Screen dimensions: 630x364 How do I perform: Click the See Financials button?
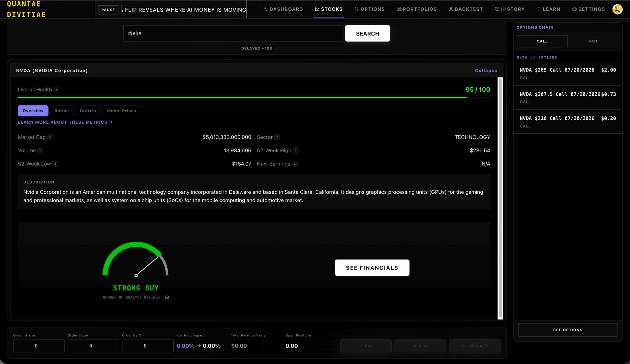(x=372, y=268)
